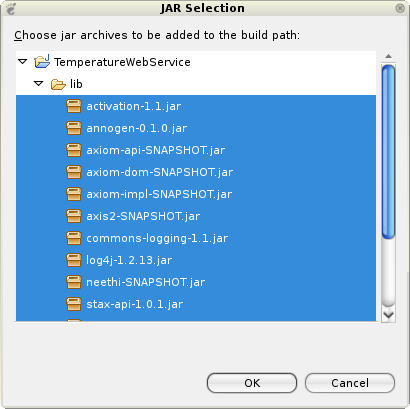Select axis2-SNAPSHOT.jar entry

143,216
